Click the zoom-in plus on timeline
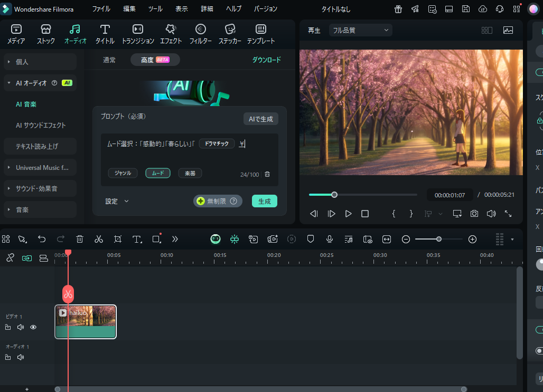Viewport: 543px width, 392px height. (472, 239)
